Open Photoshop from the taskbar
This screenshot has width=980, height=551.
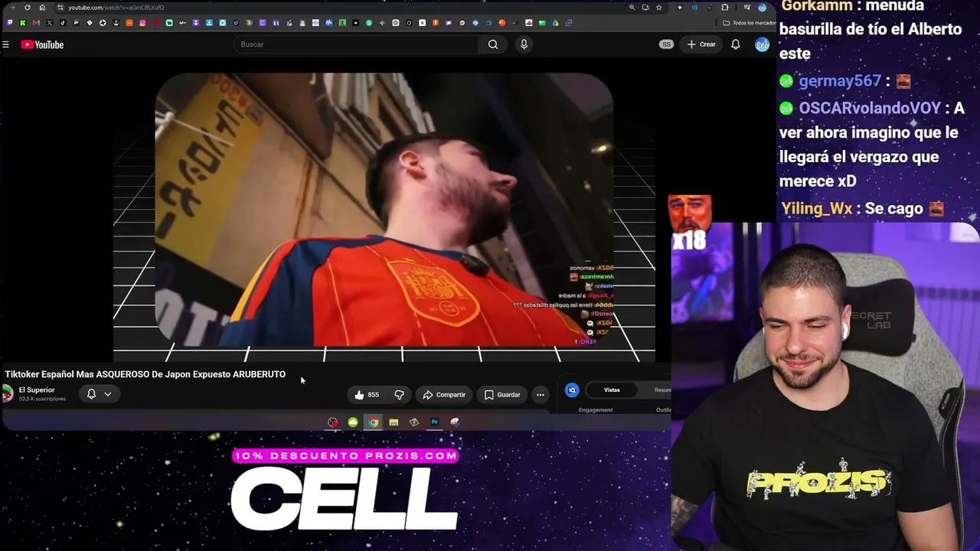tap(434, 422)
